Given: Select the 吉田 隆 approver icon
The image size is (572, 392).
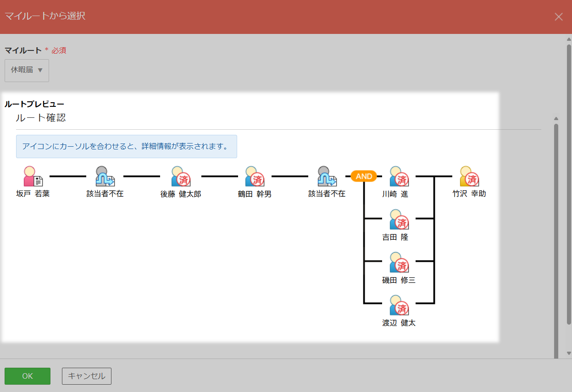Looking at the screenshot, I should click(399, 220).
